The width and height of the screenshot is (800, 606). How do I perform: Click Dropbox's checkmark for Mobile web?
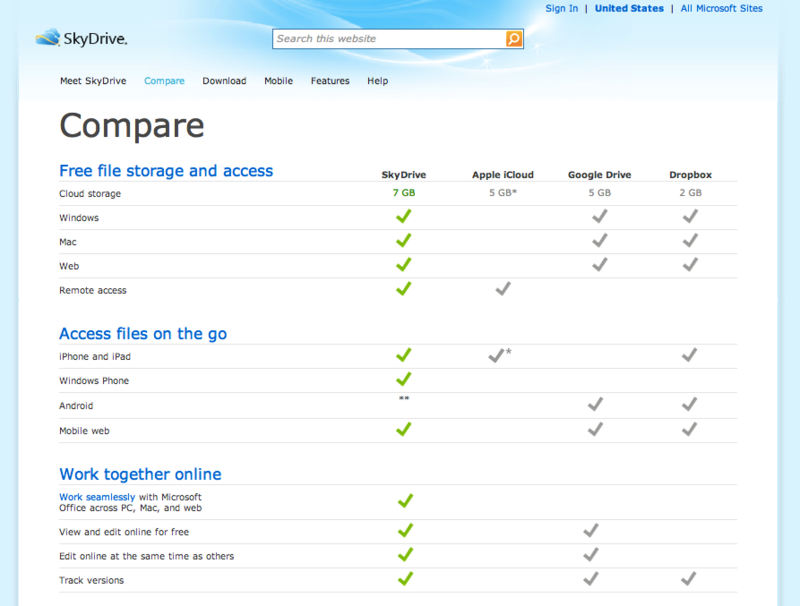(689, 430)
